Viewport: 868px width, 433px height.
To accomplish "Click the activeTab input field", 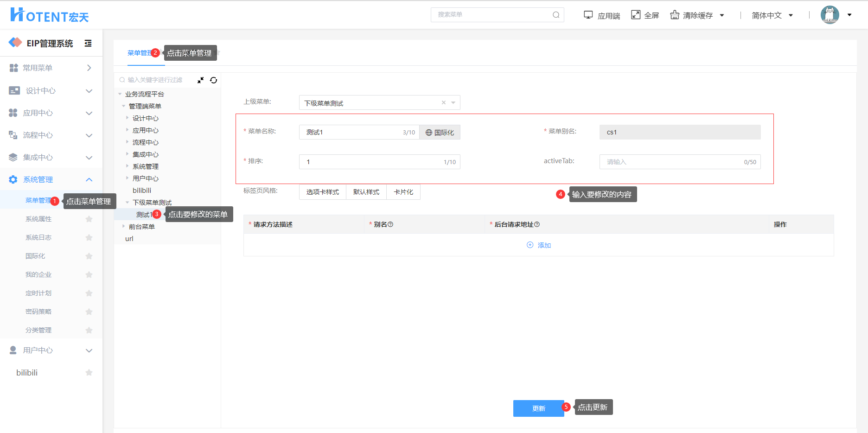I will click(672, 162).
